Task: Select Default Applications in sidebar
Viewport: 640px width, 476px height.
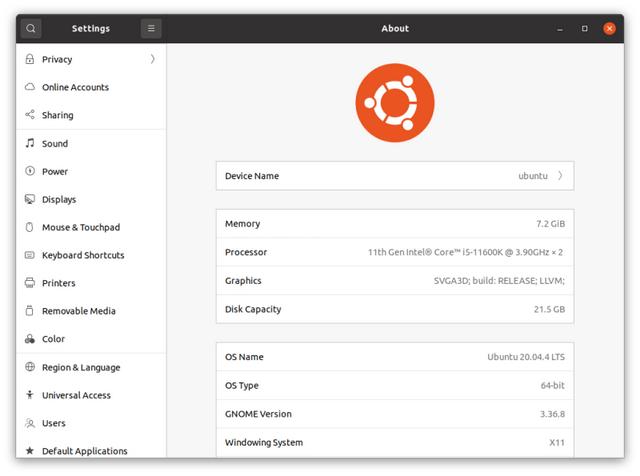Action: 91,447
